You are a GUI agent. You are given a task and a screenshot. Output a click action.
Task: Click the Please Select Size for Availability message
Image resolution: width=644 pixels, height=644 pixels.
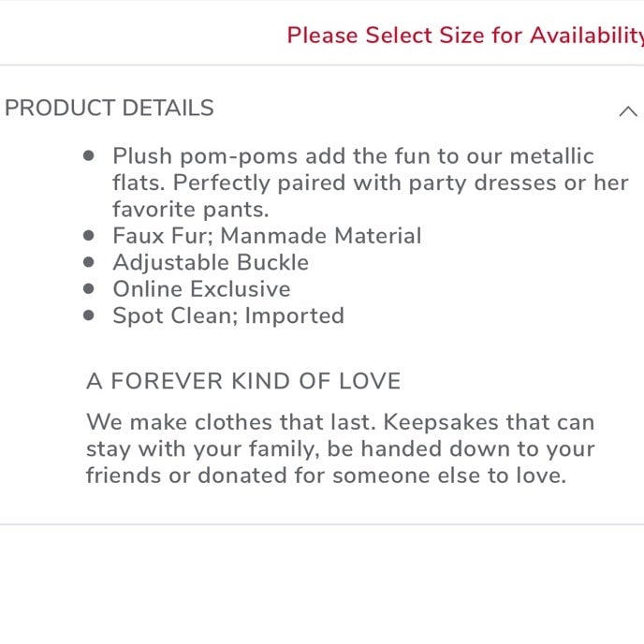pos(465,36)
